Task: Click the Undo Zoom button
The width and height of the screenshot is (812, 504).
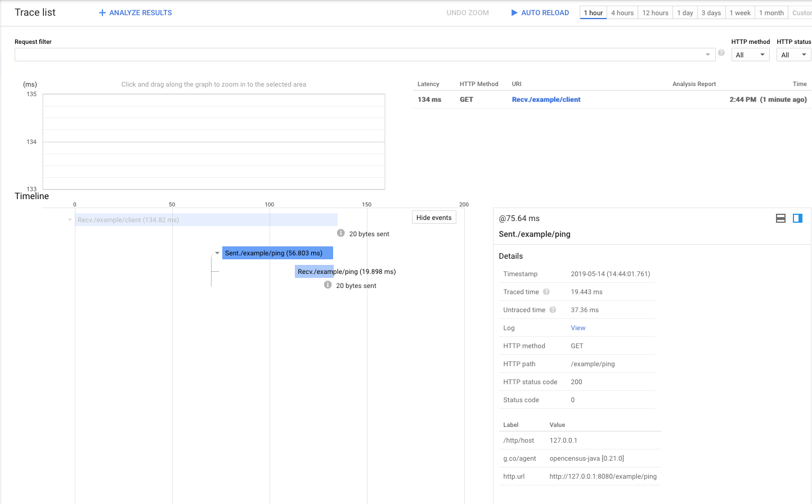Action: click(468, 12)
